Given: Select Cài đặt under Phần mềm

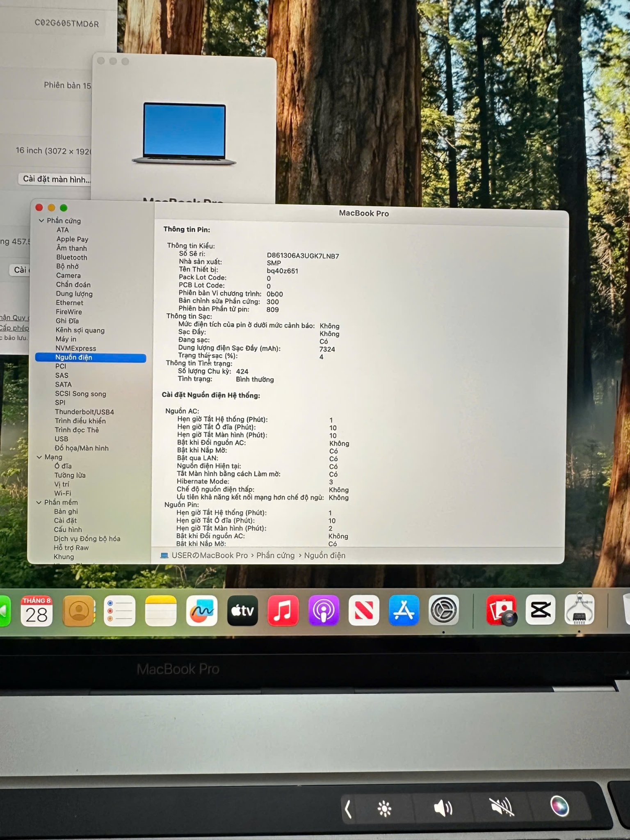Looking at the screenshot, I should [66, 520].
